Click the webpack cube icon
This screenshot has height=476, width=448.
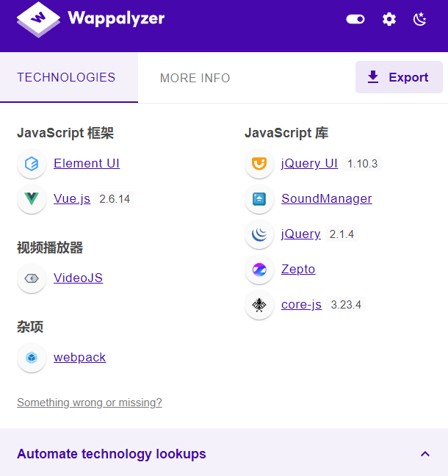click(x=32, y=358)
